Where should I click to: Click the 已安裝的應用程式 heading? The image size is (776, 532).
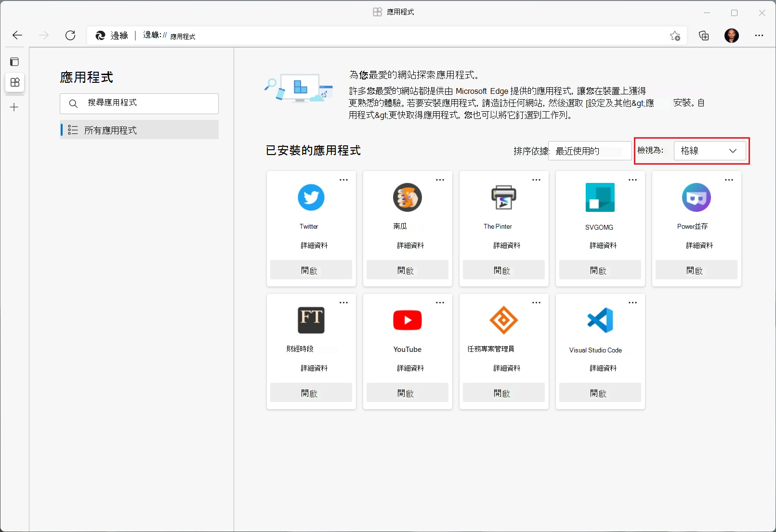(x=313, y=151)
